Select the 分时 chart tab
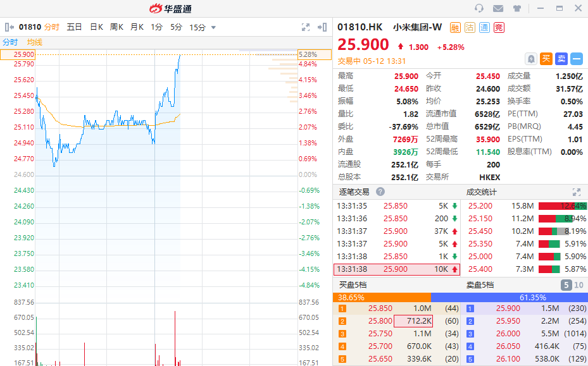This screenshot has width=588, height=366. coord(52,27)
